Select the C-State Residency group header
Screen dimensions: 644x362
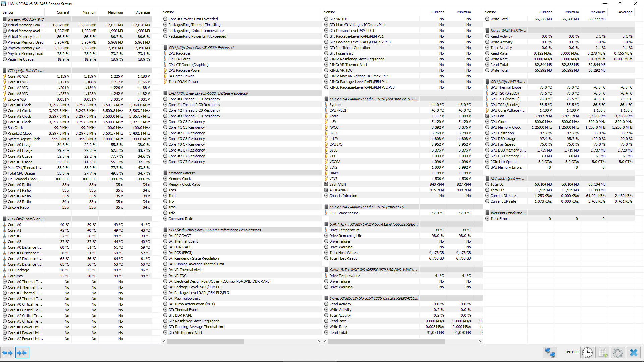241,93
